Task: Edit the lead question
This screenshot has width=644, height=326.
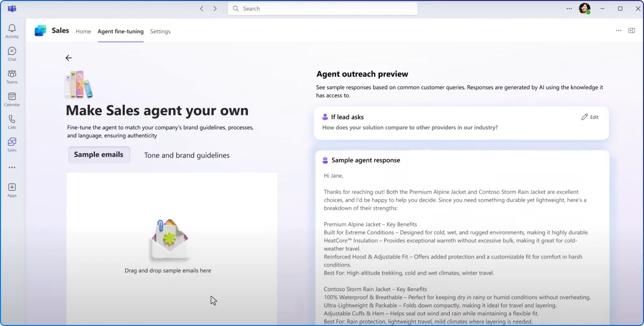Action: click(x=590, y=117)
